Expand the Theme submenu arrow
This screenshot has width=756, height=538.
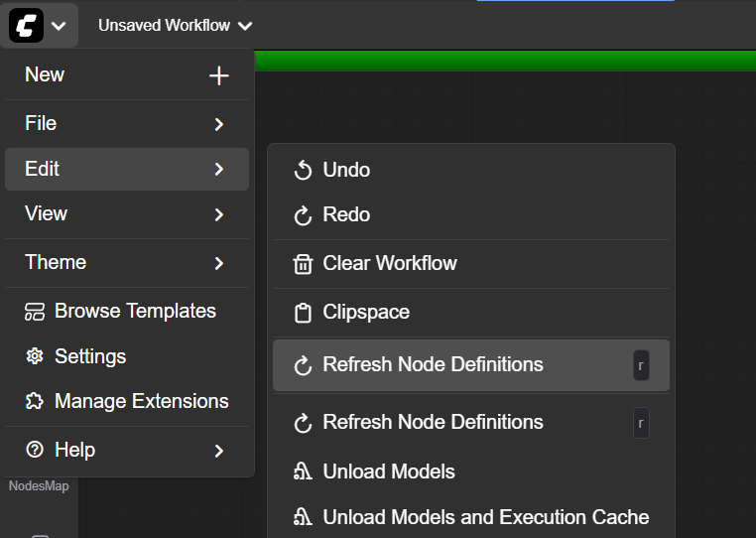219,263
